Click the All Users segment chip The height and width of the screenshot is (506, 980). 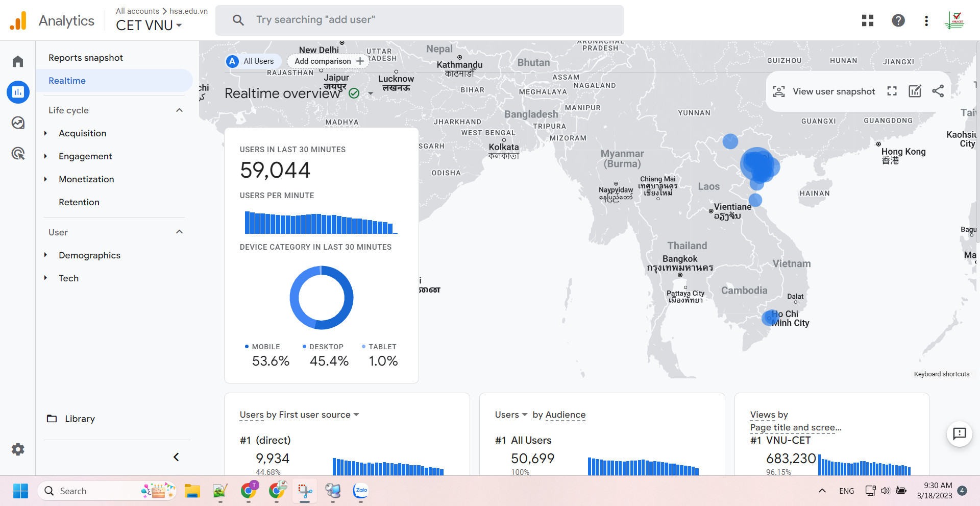[253, 61]
